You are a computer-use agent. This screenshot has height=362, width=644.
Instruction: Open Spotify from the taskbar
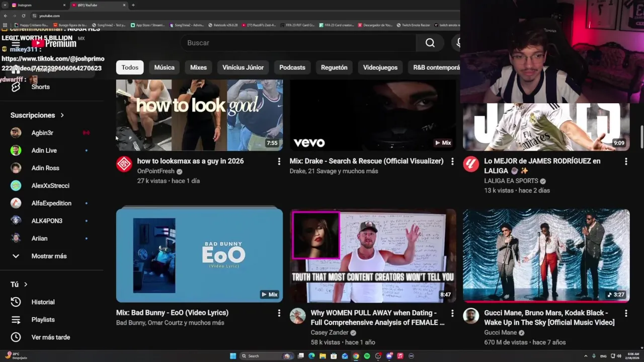[x=367, y=356]
